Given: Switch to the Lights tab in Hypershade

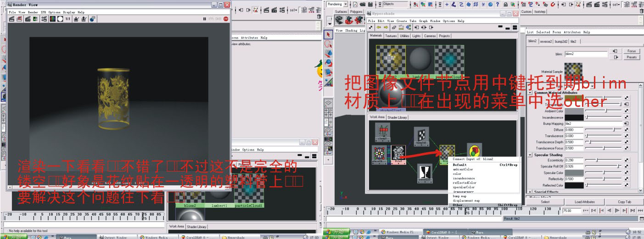Looking at the screenshot, I should point(416,36).
